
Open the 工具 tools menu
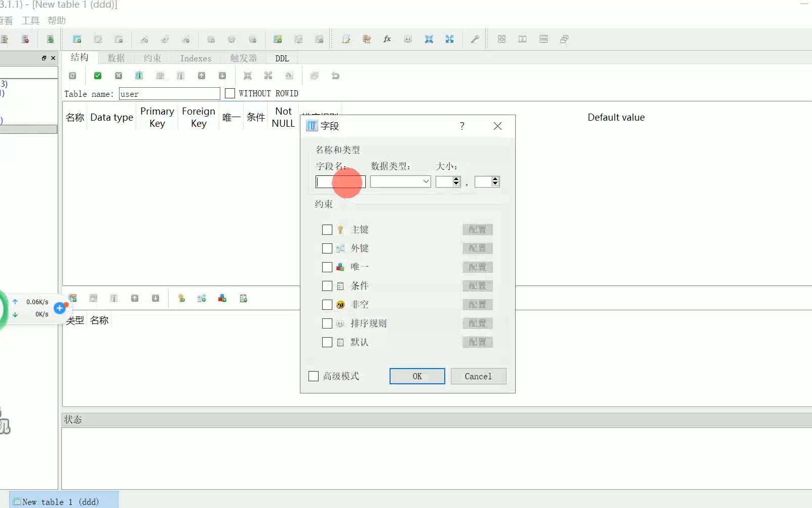pyautogui.click(x=30, y=20)
